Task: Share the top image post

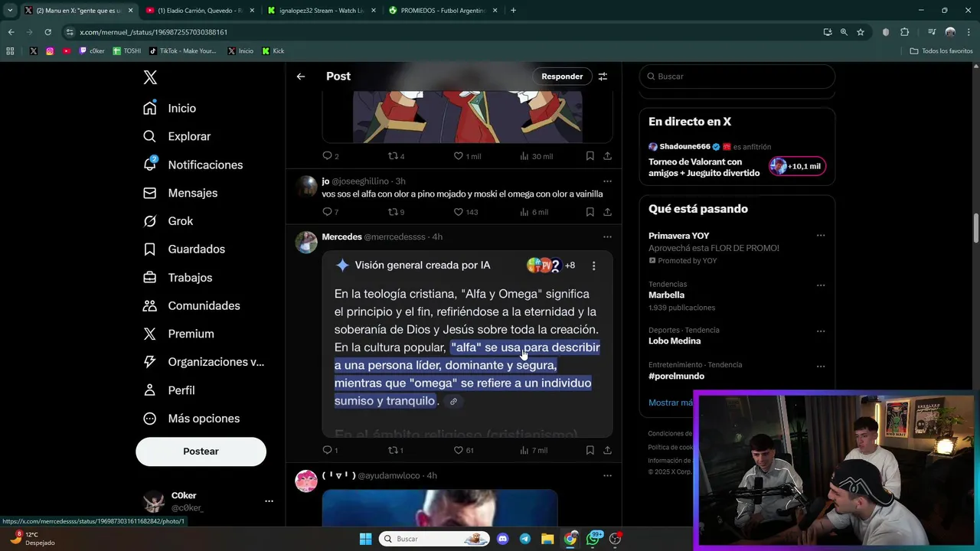Action: (x=607, y=156)
